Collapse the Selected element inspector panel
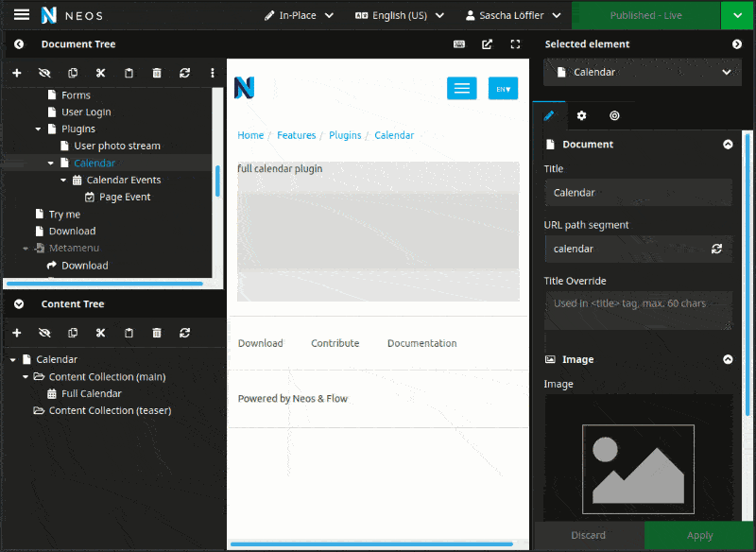Screen dimensions: 756x552 (737, 44)
